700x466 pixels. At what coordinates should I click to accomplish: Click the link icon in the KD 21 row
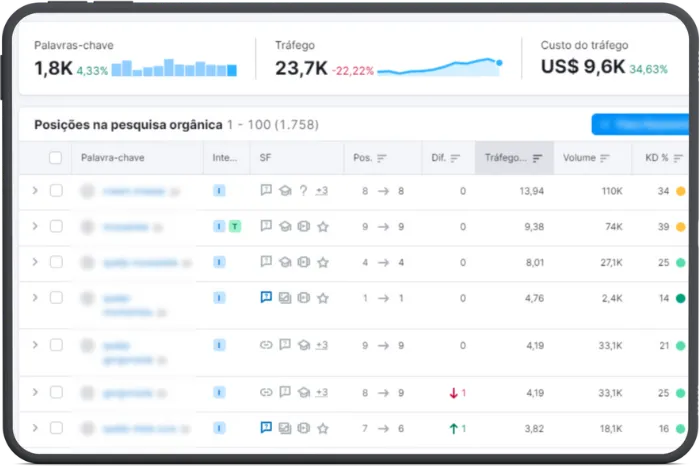(266, 345)
